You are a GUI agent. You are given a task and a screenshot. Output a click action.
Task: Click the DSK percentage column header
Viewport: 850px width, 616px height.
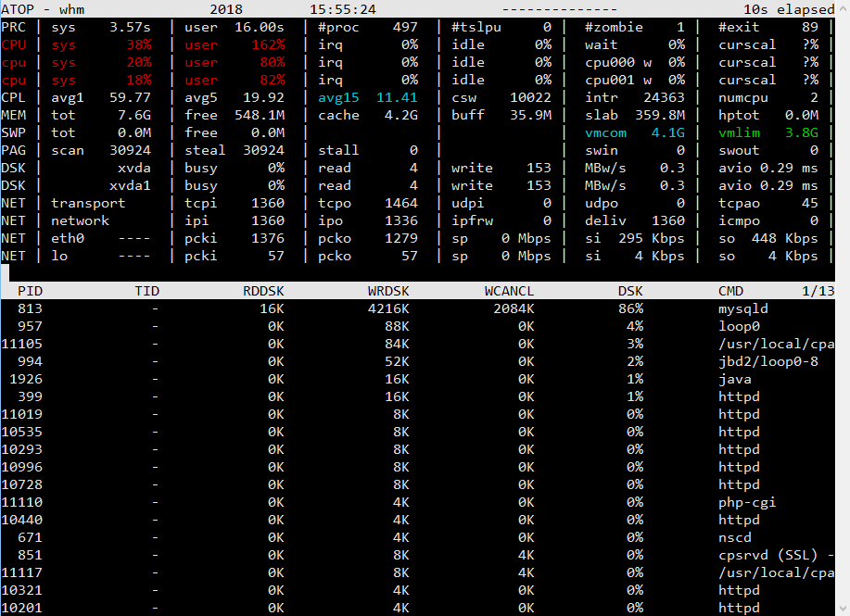click(x=630, y=291)
